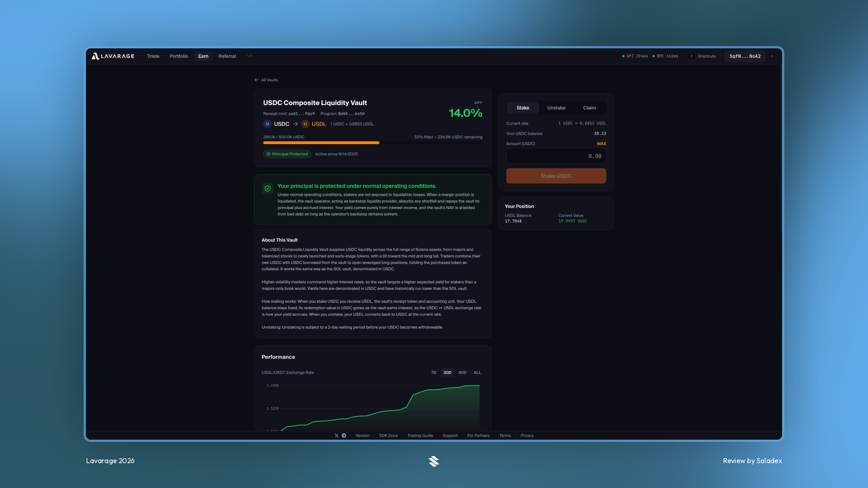Open the X (Twitter) link in footer

pyautogui.click(x=336, y=436)
